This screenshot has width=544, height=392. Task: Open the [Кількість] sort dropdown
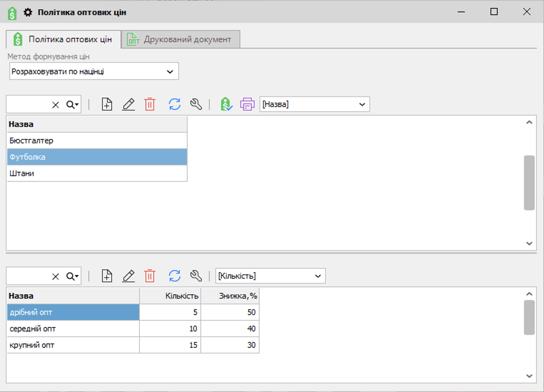click(318, 276)
